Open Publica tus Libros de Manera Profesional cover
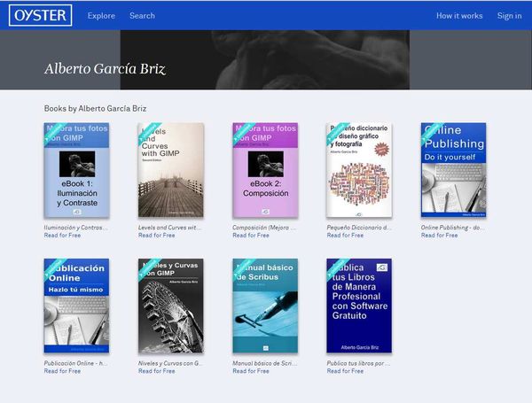532x403 pixels. point(359,306)
